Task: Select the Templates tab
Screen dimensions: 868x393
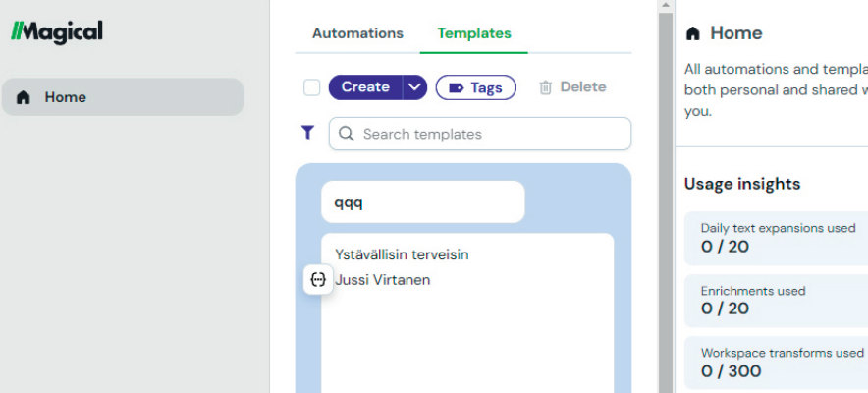Action: [474, 33]
